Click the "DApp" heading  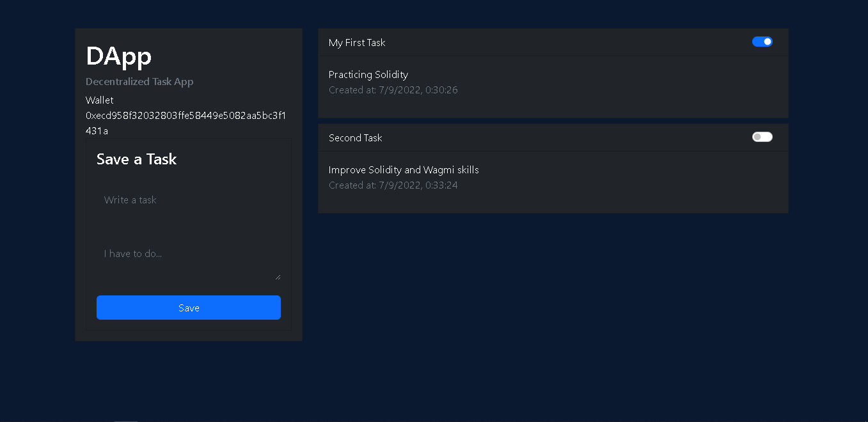click(119, 56)
